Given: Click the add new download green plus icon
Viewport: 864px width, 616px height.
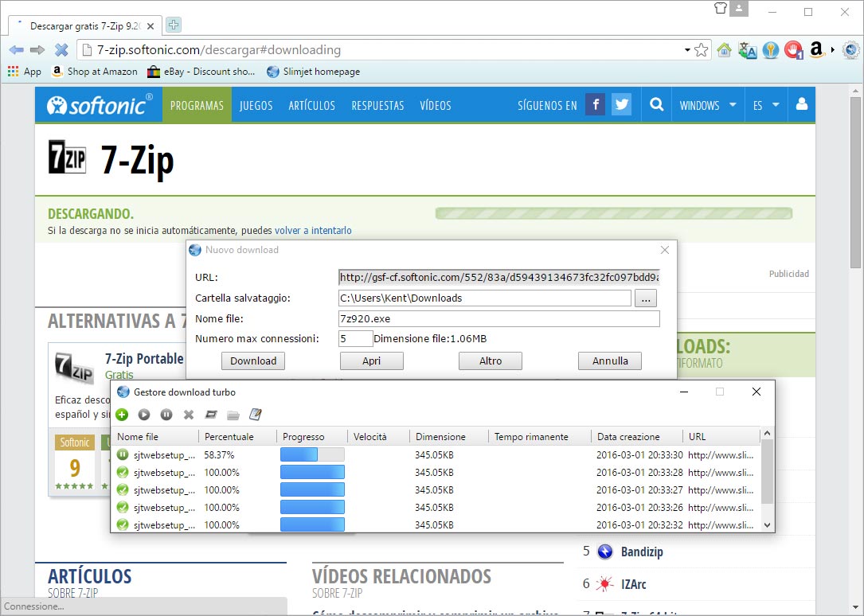Looking at the screenshot, I should pyautogui.click(x=123, y=415).
